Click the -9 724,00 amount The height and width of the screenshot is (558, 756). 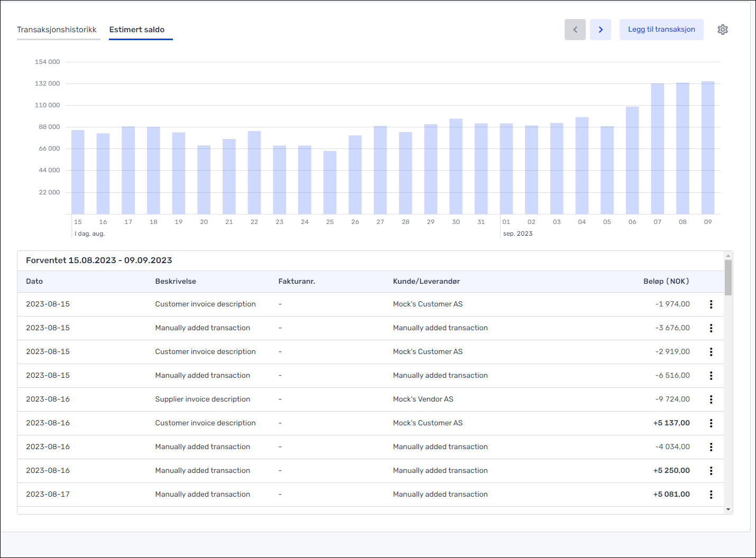tap(672, 399)
